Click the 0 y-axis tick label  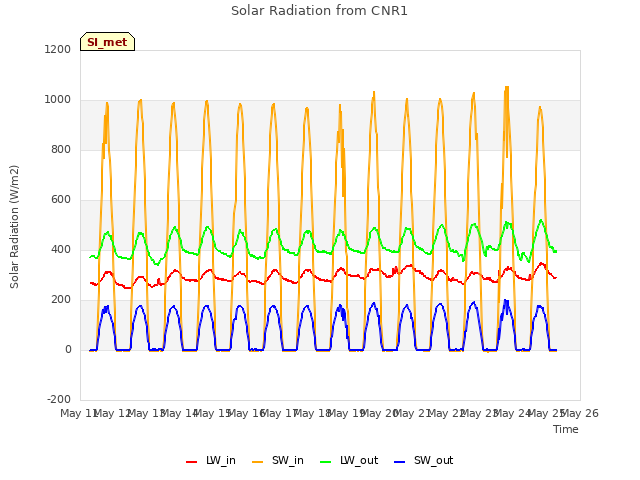[x=68, y=349]
